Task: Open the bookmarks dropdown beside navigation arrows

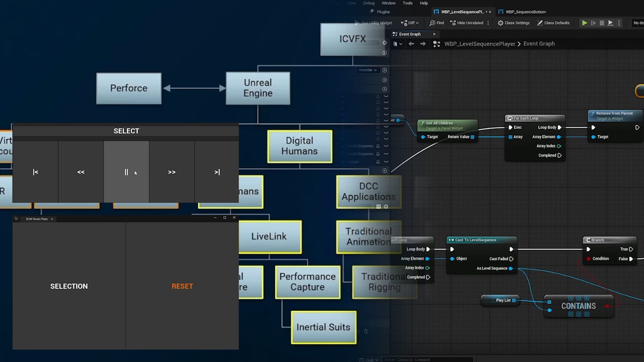Action: click(x=397, y=44)
